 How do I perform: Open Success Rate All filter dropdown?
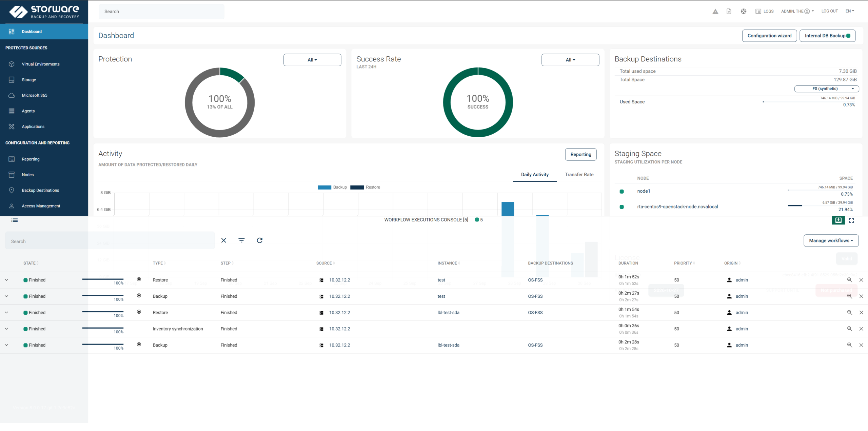[x=570, y=60]
